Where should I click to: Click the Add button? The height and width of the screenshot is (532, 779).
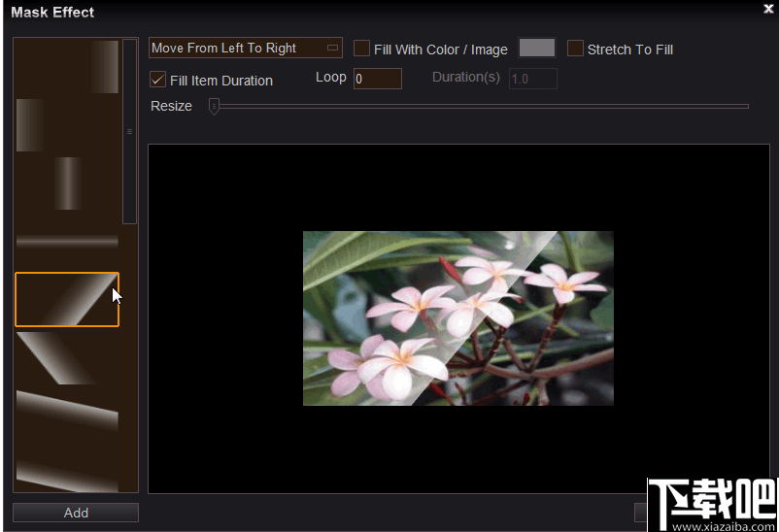click(76, 513)
